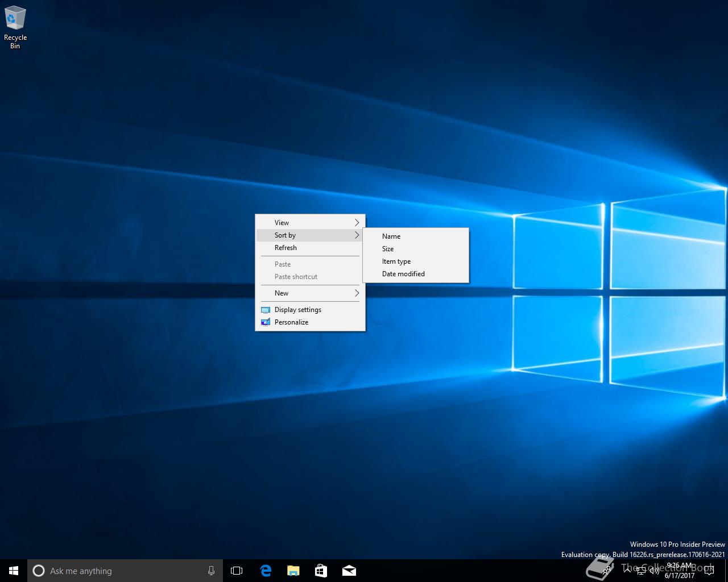728x582 pixels.
Task: Open the Store app from taskbar
Action: coord(321,571)
